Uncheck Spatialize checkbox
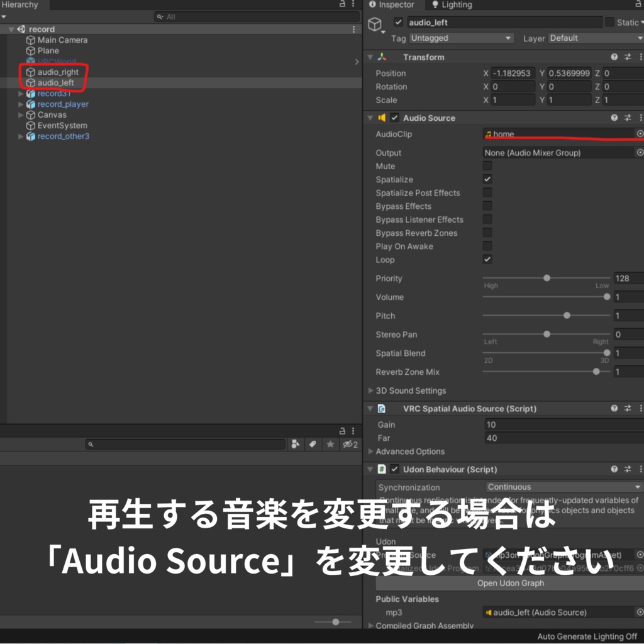Screen dimensions: 644x644 [487, 179]
